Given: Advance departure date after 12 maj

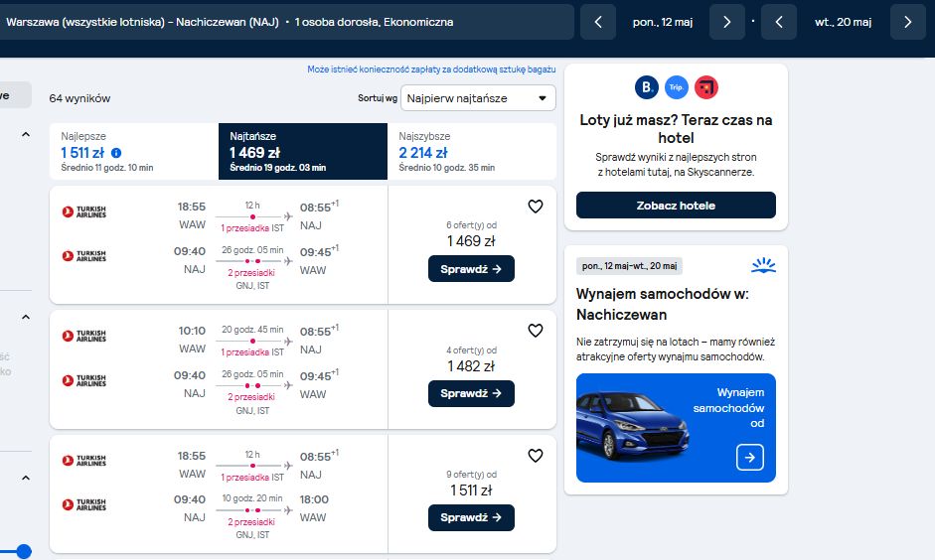Looking at the screenshot, I should 727,22.
